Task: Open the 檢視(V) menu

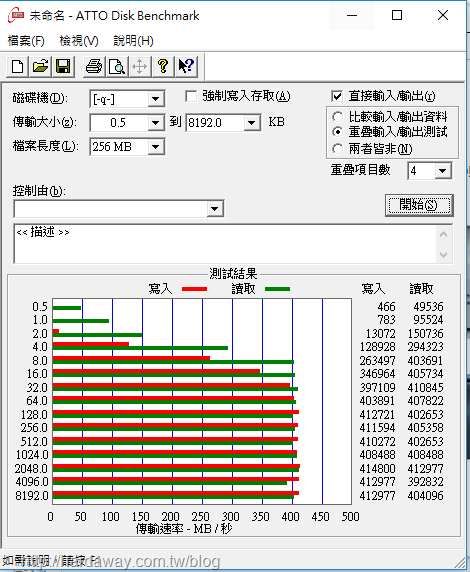Action: [x=79, y=41]
